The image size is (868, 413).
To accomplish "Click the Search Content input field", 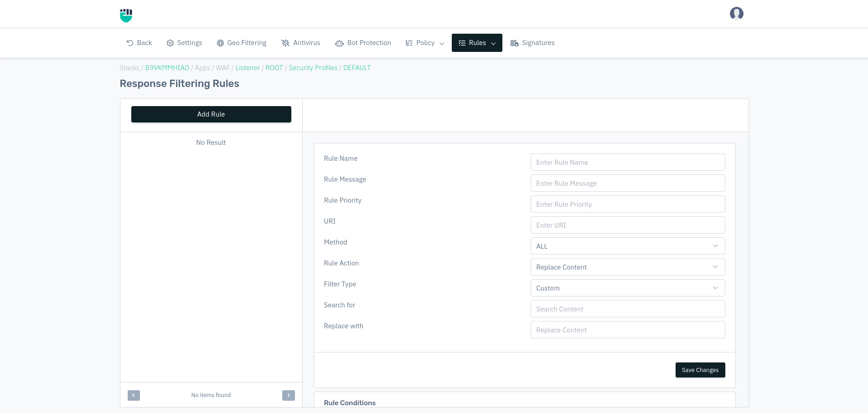I will (x=627, y=309).
